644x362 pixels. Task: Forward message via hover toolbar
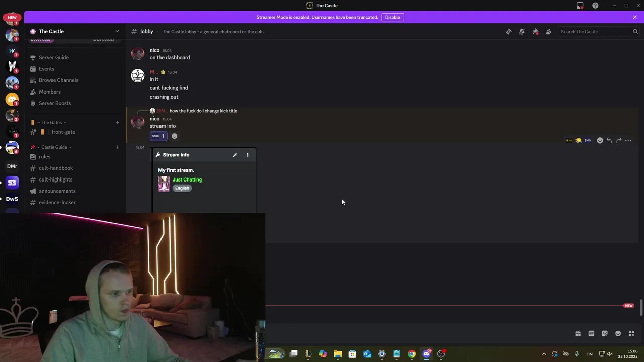click(x=619, y=140)
